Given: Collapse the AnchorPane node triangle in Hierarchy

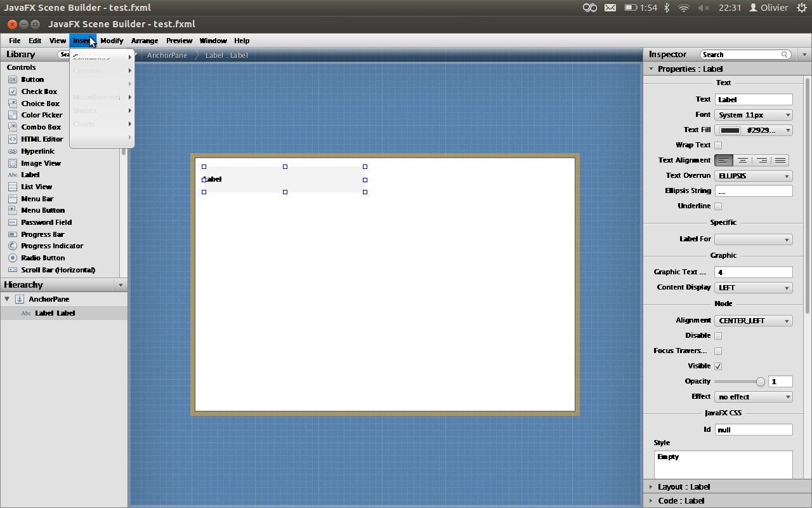Looking at the screenshot, I should (x=7, y=299).
